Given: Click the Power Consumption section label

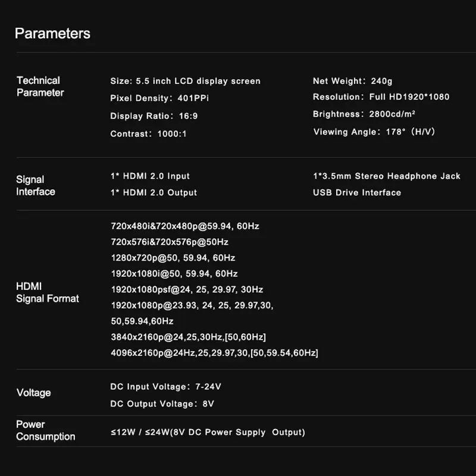Looking at the screenshot, I should pyautogui.click(x=45, y=430).
